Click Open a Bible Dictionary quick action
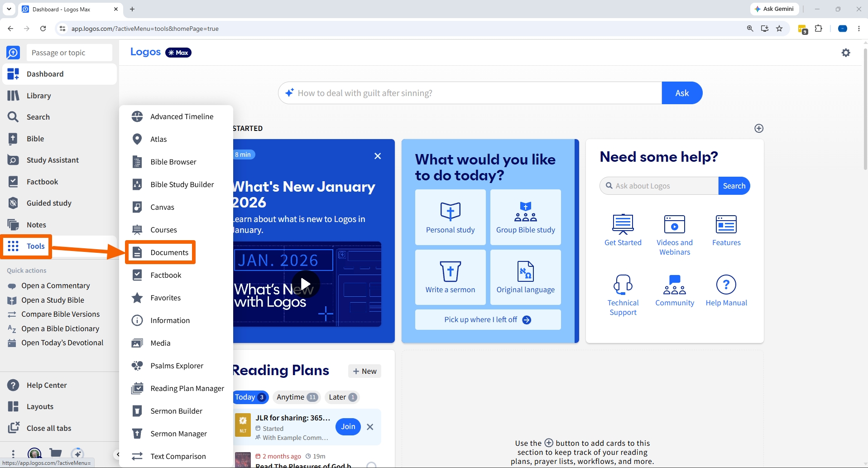This screenshot has width=868, height=468. point(53,328)
